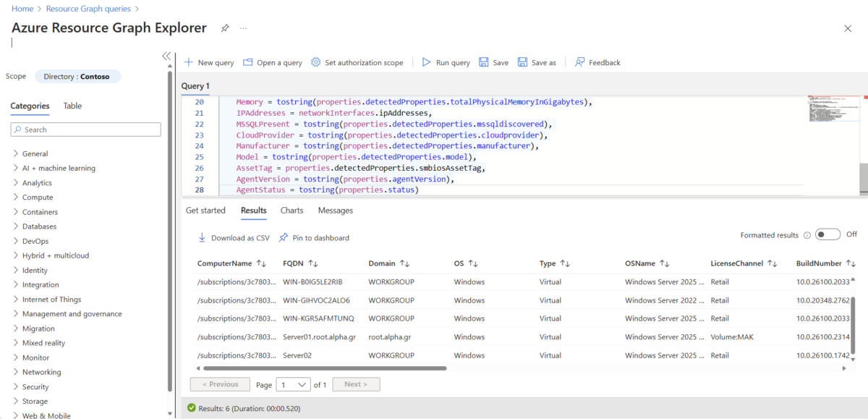Open the ellipsis more options menu
The image size is (868, 419).
tap(244, 28)
